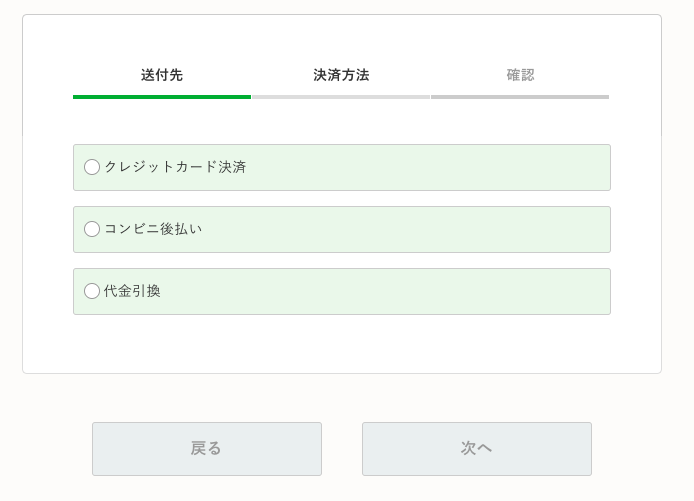Screen dimensions: 694x501
Task: Click the gray progress segment under 決済方法
Action: pos(341,97)
